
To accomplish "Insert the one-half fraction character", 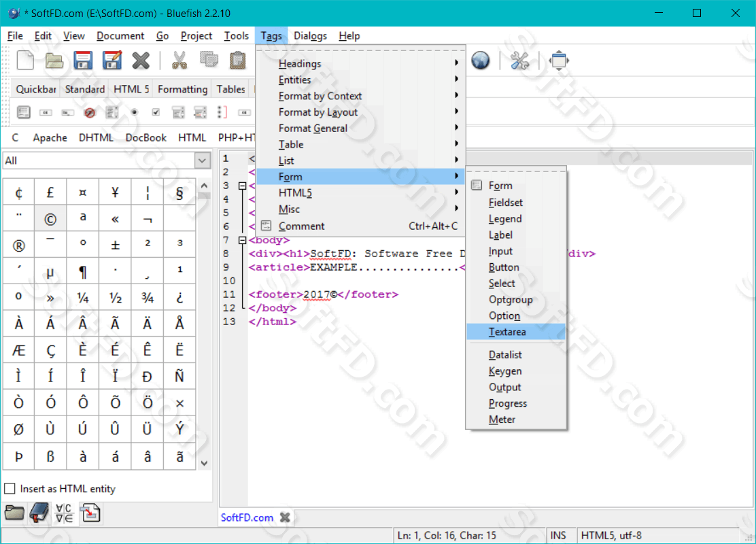I will coord(115,298).
